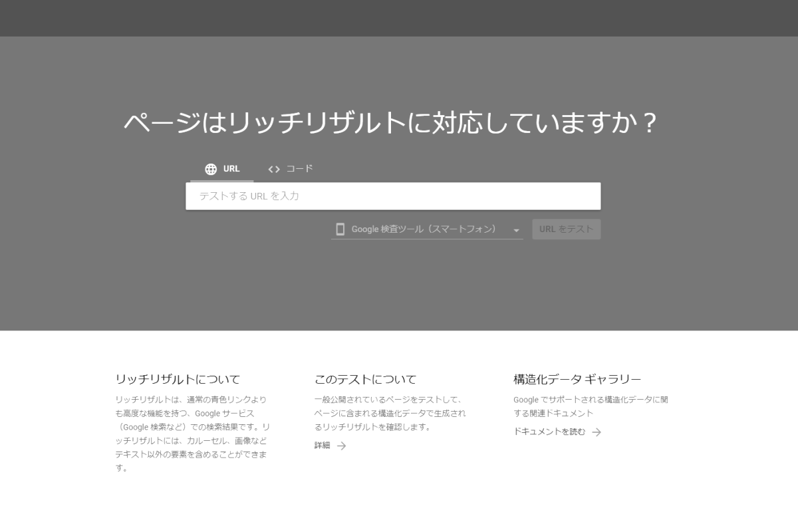Open the 詳細 link

[323, 446]
